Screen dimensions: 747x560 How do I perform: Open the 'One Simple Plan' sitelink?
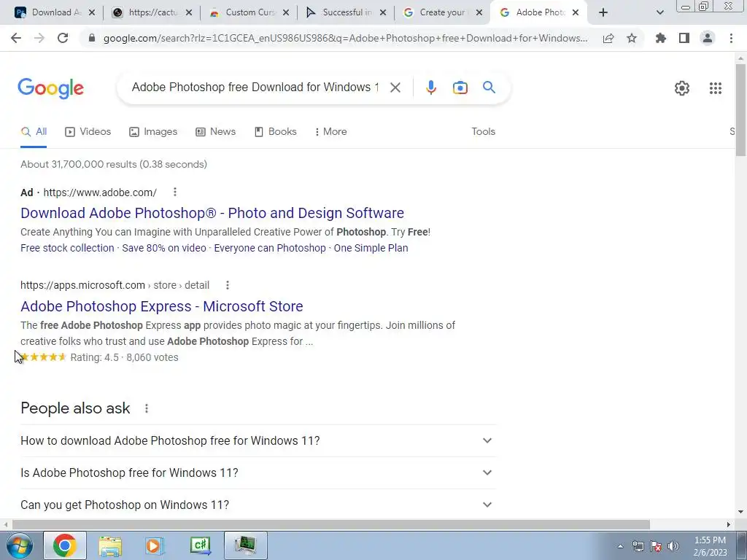click(x=371, y=248)
